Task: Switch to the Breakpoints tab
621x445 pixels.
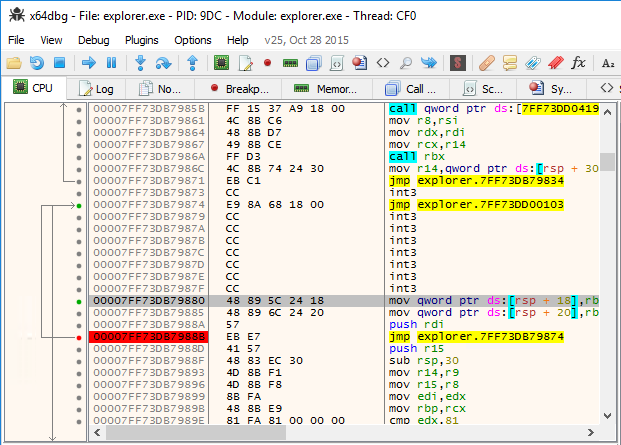Action: pyautogui.click(x=239, y=89)
